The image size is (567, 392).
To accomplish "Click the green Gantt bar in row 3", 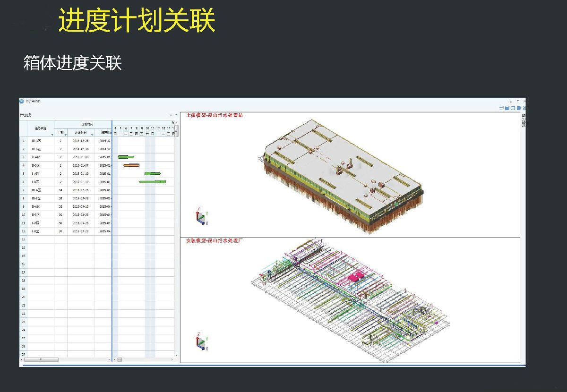I will click(126, 157).
